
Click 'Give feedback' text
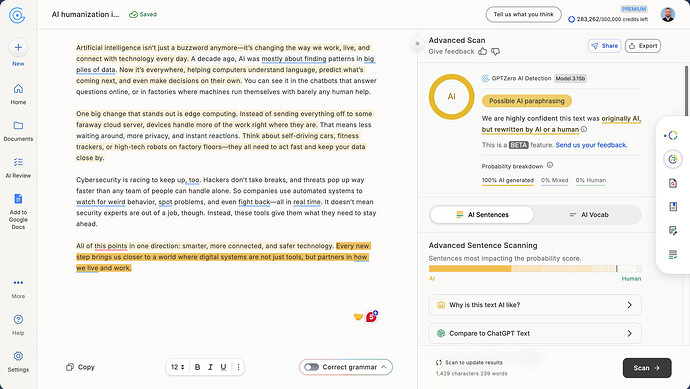tap(451, 51)
